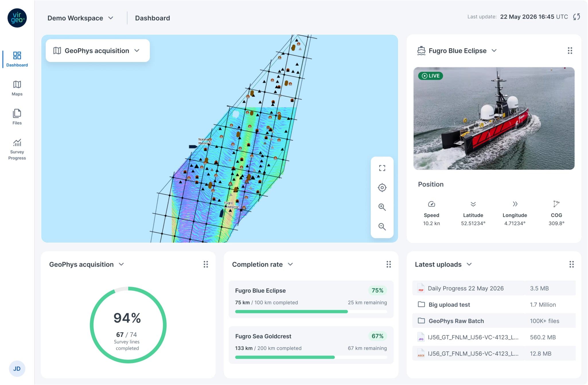Click the 1.7 Million size value

pos(543,305)
